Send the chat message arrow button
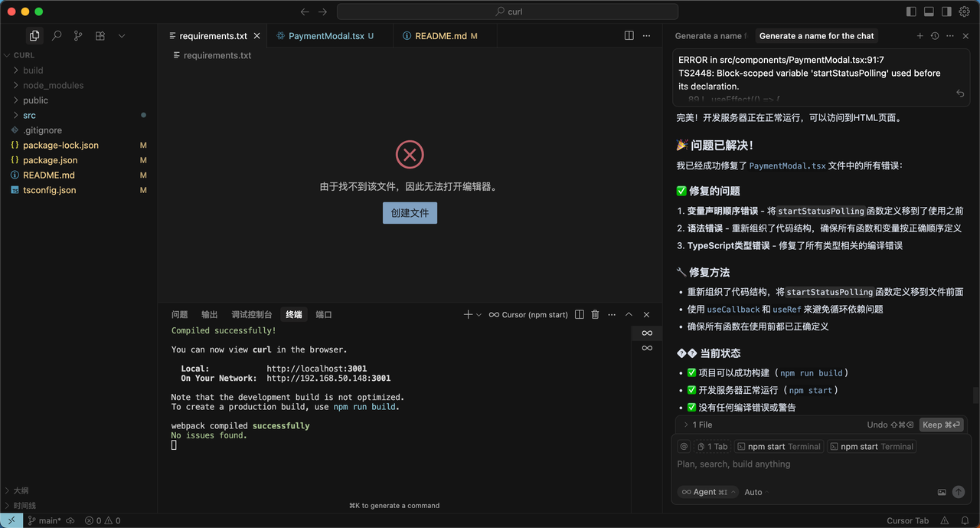 click(x=959, y=492)
